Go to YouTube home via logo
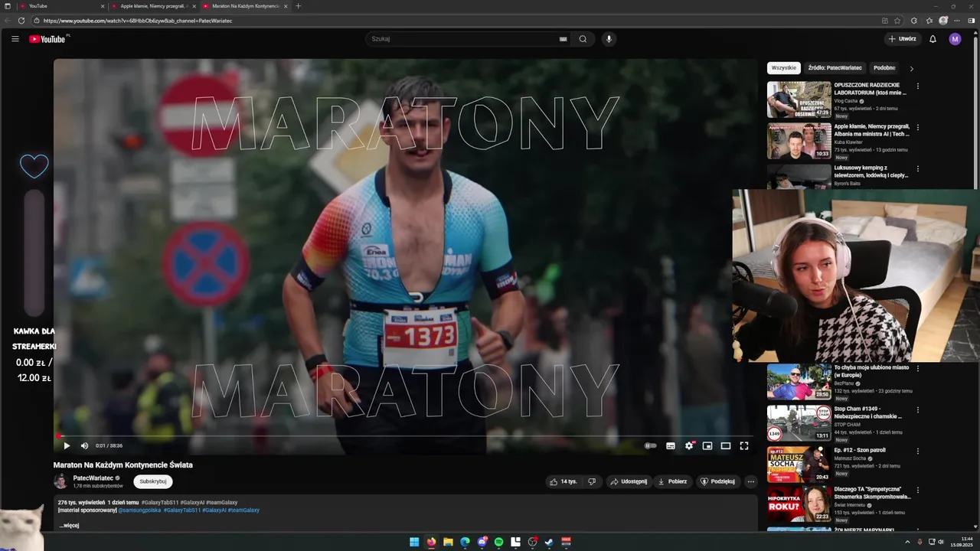Screen dimensions: 980x551 47,39
